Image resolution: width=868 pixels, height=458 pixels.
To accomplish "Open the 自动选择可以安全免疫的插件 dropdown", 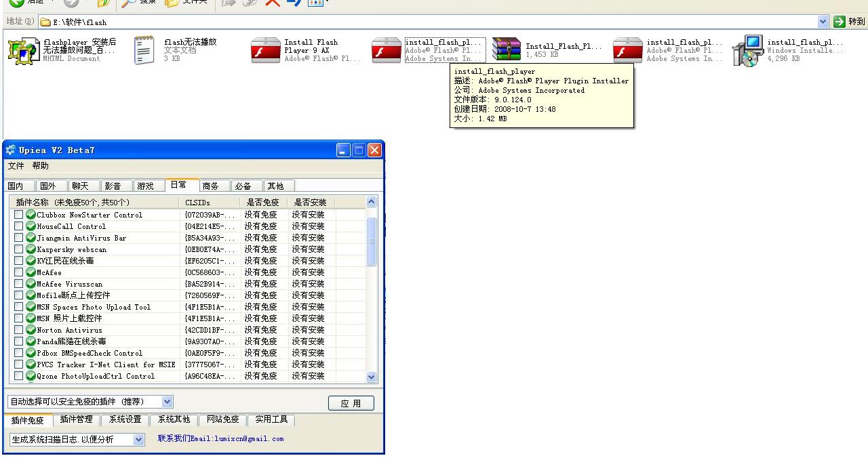I will click(167, 402).
